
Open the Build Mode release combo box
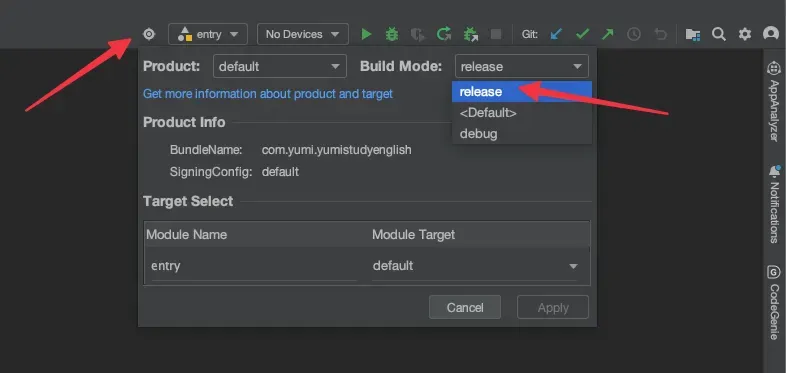(x=522, y=66)
